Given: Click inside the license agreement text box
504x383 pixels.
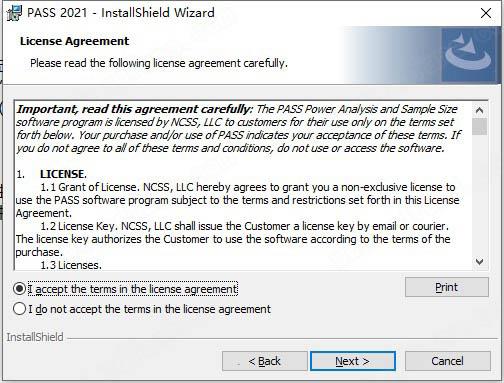Looking at the screenshot, I should 243,185.
